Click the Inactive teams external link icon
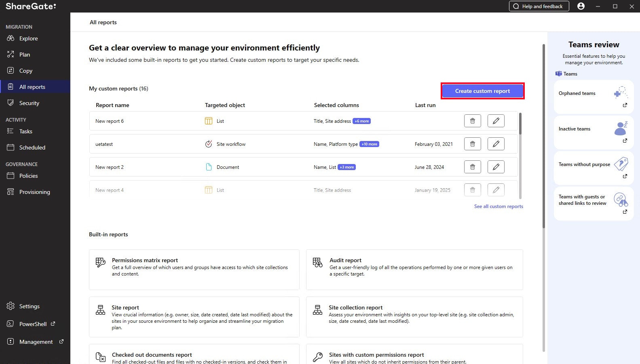This screenshot has height=364, width=640. (x=625, y=141)
